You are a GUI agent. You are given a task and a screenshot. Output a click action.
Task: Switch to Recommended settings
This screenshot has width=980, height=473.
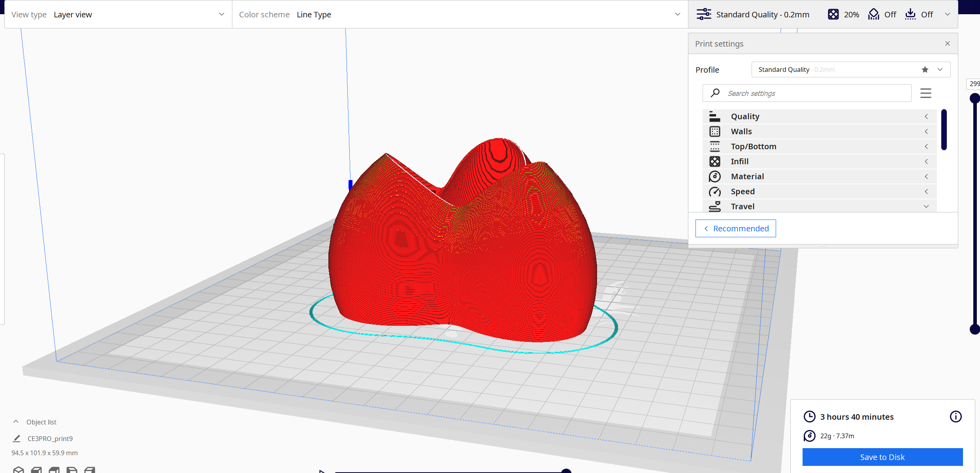tap(735, 229)
